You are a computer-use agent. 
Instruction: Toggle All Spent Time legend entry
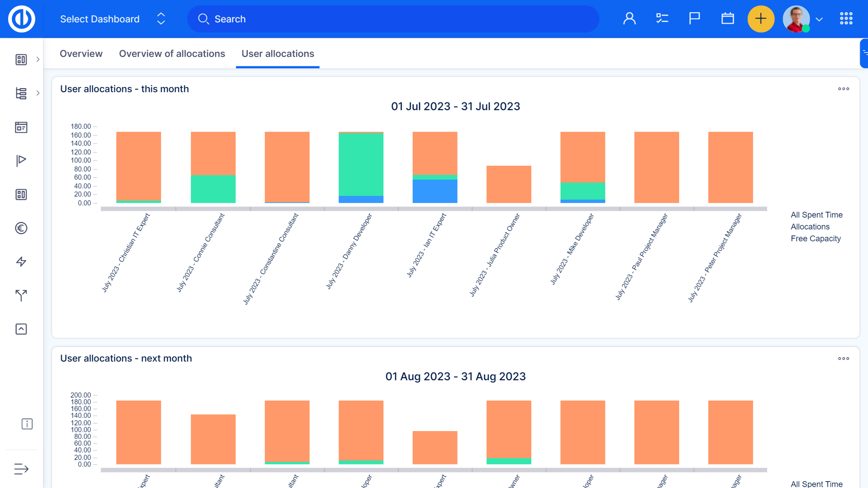(x=816, y=215)
